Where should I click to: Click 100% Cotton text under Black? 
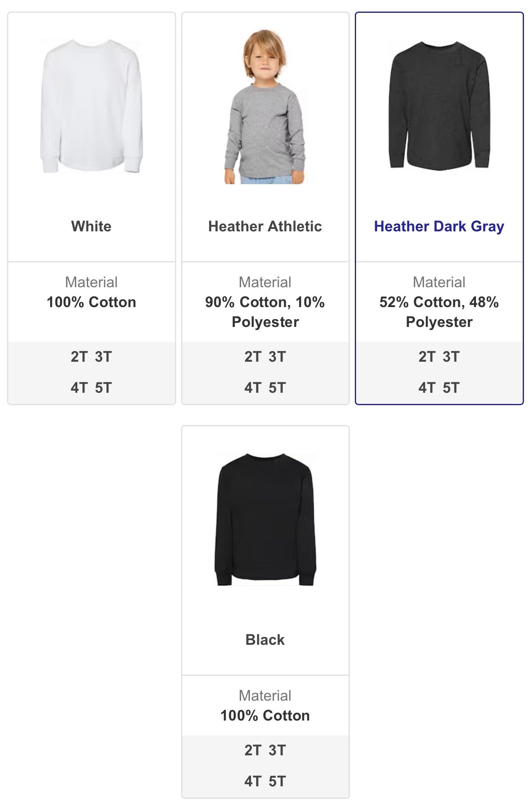coord(265,716)
